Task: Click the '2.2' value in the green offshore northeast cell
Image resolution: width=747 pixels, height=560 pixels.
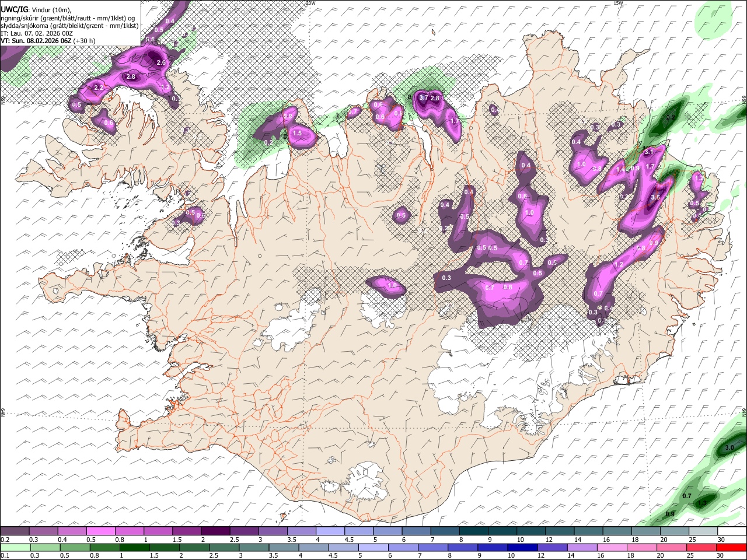Action: (x=671, y=117)
